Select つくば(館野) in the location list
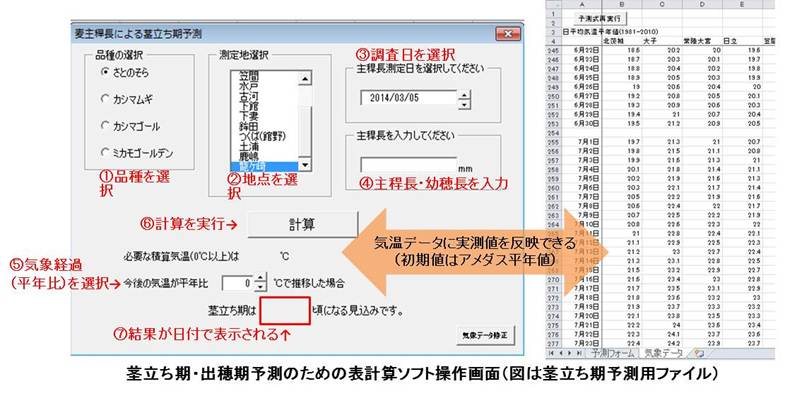Viewport: 785px width, 396px height. tap(262, 136)
